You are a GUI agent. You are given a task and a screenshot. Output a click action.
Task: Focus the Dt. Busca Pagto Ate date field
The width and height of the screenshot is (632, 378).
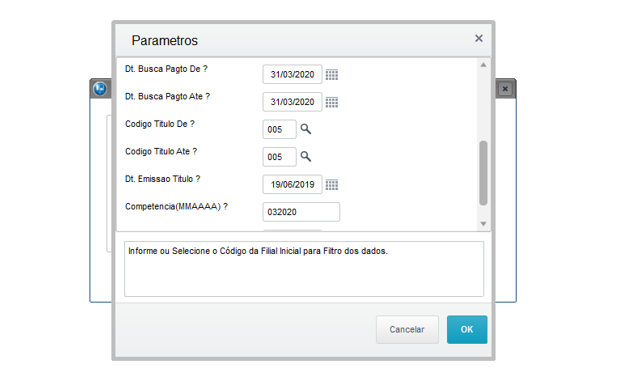(292, 102)
